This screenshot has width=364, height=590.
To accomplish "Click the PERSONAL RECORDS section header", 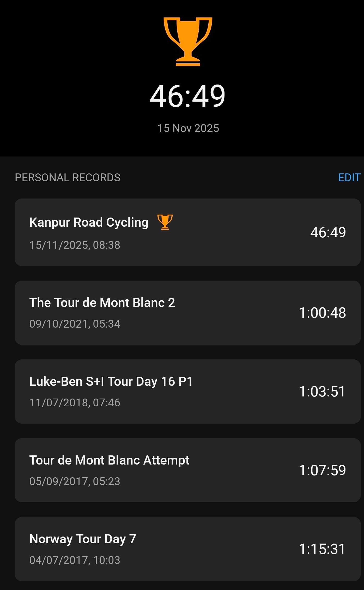I will point(68,178).
